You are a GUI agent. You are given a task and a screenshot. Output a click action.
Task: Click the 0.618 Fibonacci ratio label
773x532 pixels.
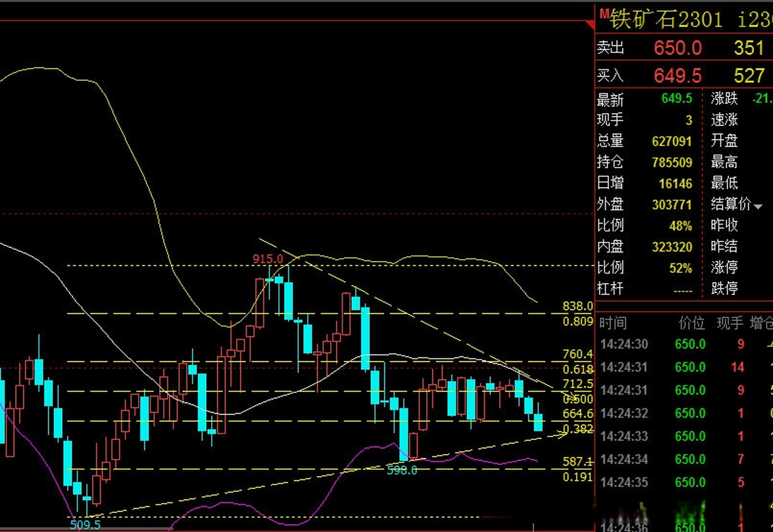click(x=578, y=369)
